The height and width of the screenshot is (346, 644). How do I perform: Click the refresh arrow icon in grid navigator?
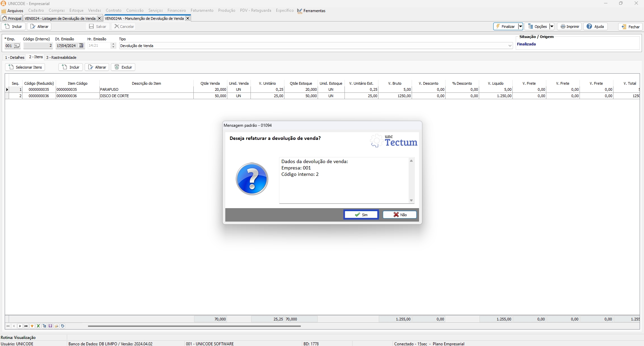tap(62, 326)
